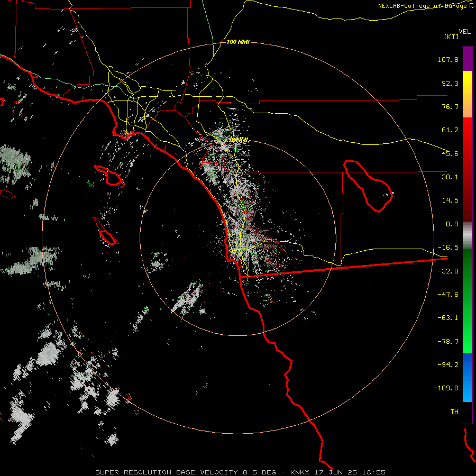Select the 76.7 scale value
Screen dimensions: 476x476
450,106
